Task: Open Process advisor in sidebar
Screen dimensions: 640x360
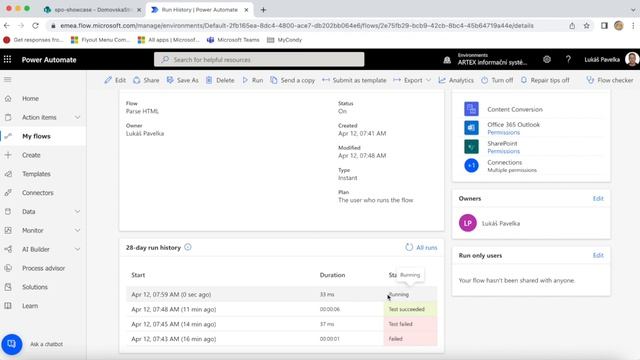Action: pos(43,268)
